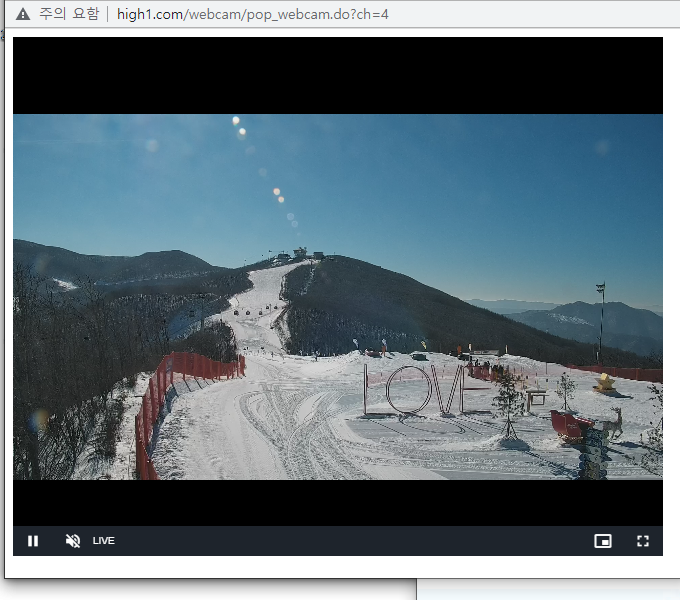Unmute the webcam audio
The width and height of the screenshot is (680, 600).
click(72, 541)
